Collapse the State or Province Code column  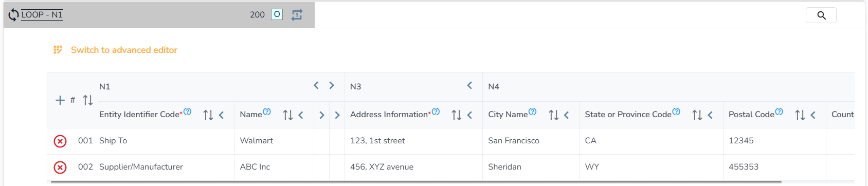(x=710, y=115)
